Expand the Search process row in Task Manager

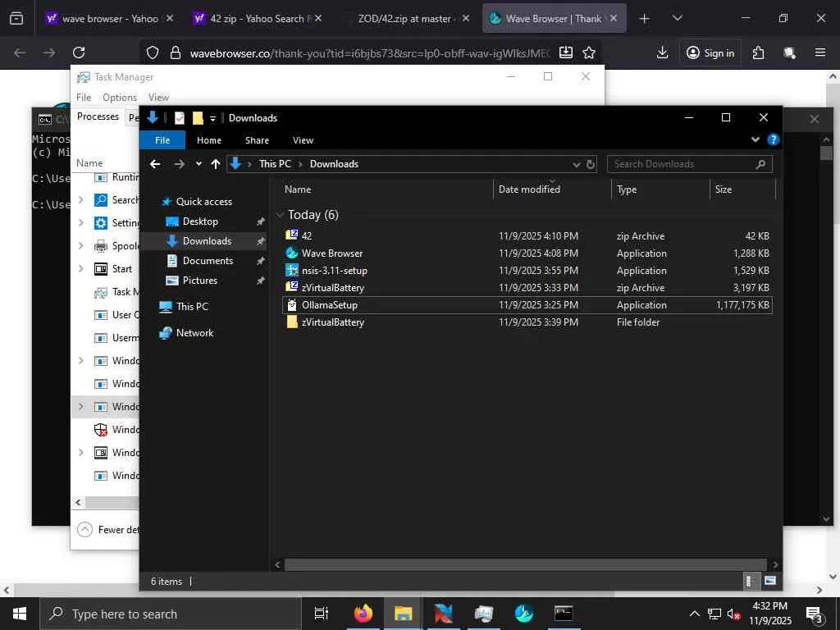tap(81, 200)
